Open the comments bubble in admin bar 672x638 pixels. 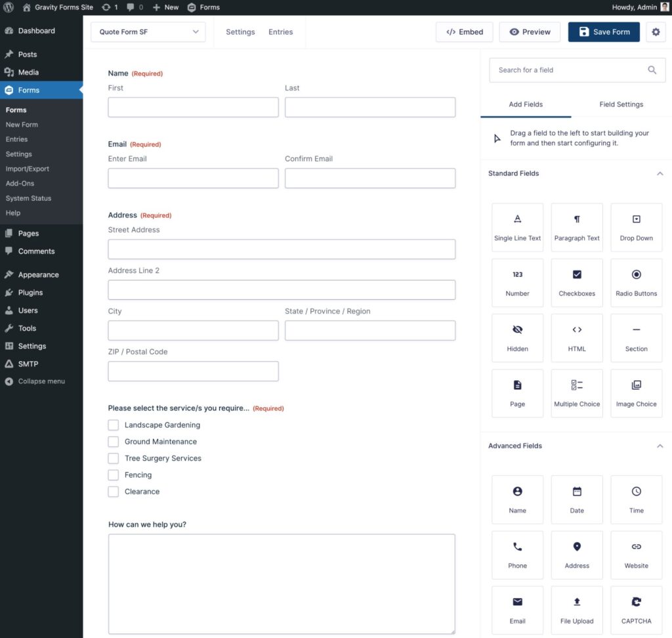click(135, 7)
